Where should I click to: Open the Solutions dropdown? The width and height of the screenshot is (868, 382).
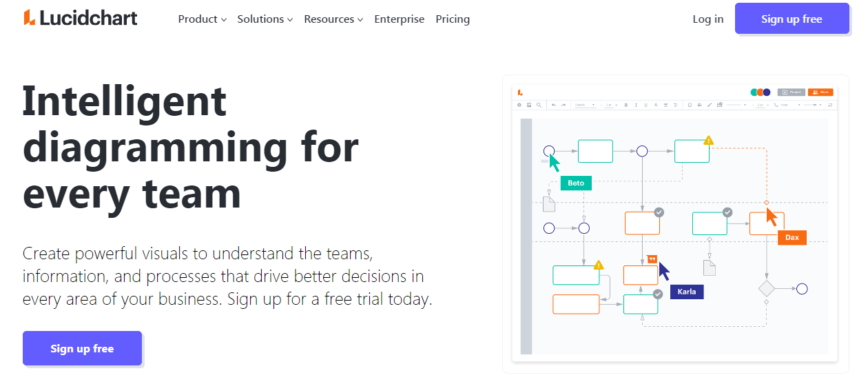[265, 19]
